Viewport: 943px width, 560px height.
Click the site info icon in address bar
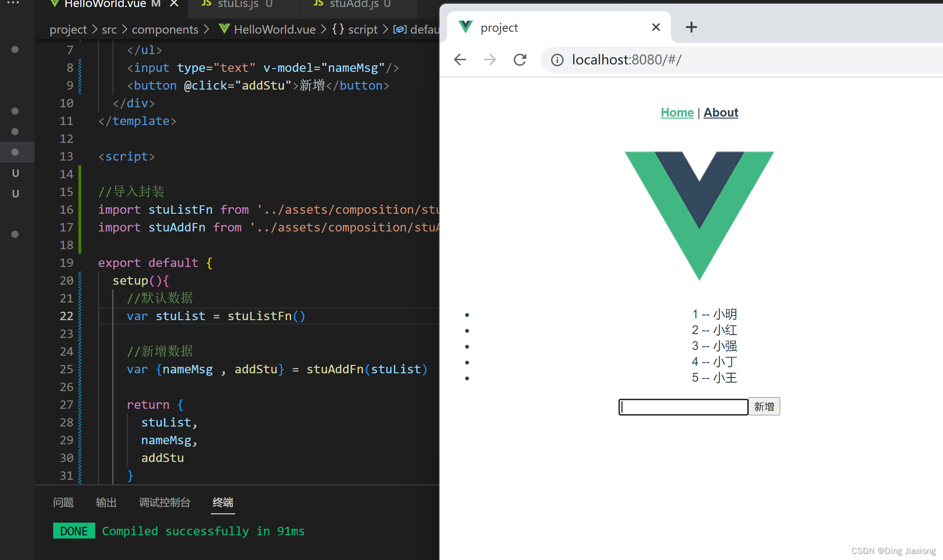tap(557, 60)
